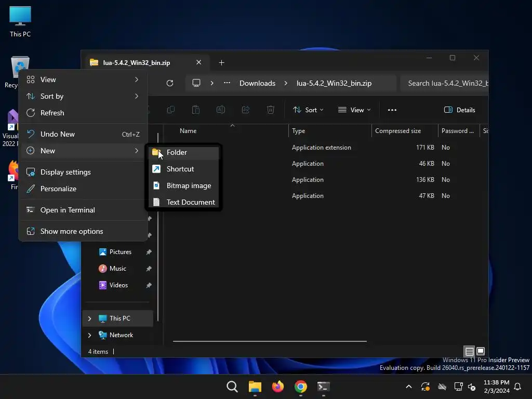Screen dimensions: 532x399
Task: Expand breadcrumb chevron after monitor icon
Action: click(212, 83)
